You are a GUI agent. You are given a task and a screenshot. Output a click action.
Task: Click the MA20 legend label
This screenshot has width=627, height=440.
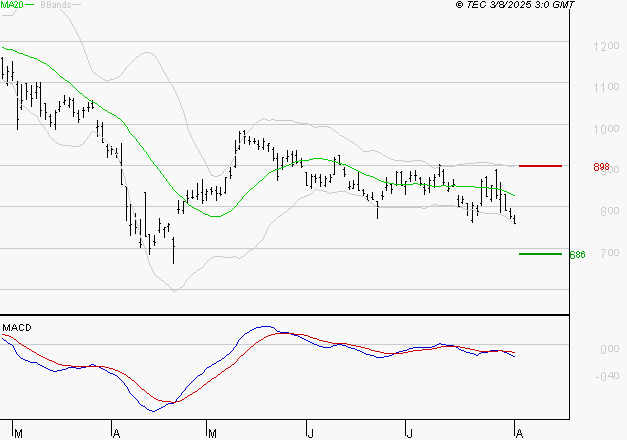point(12,5)
